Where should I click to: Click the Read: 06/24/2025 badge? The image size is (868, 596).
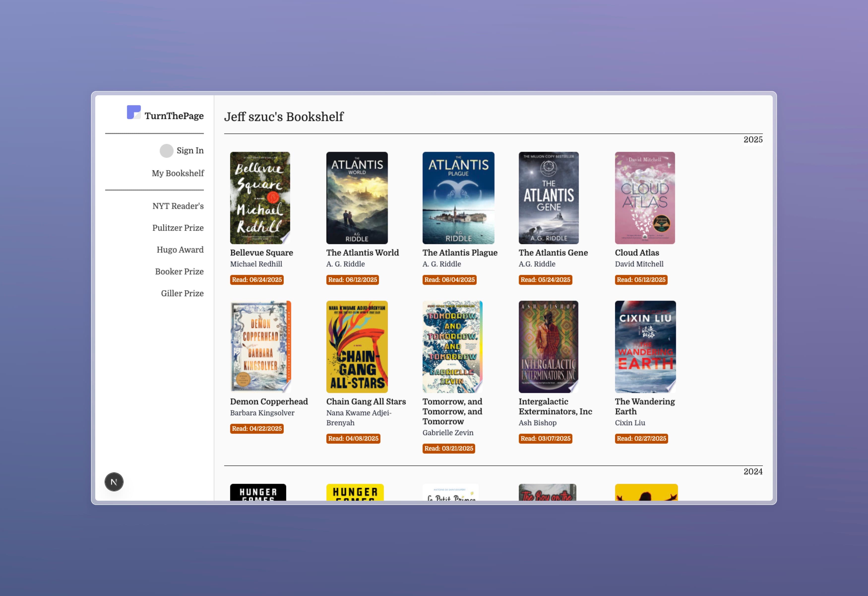257,279
